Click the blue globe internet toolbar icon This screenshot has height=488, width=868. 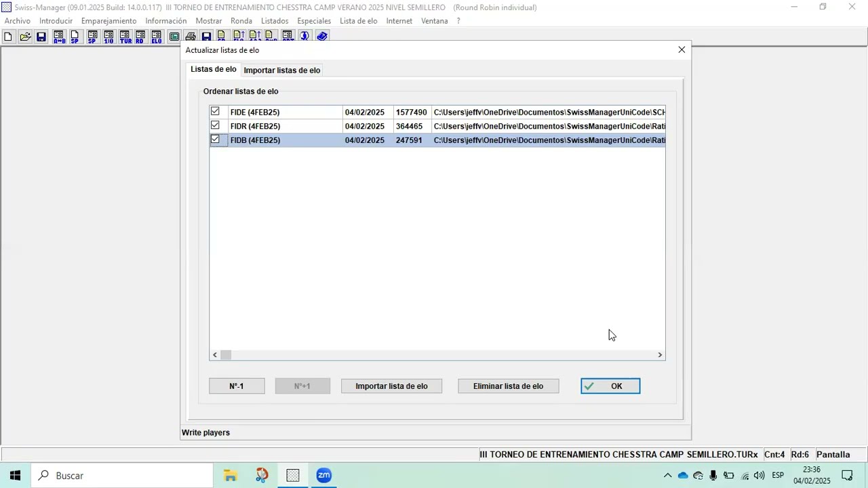[304, 37]
